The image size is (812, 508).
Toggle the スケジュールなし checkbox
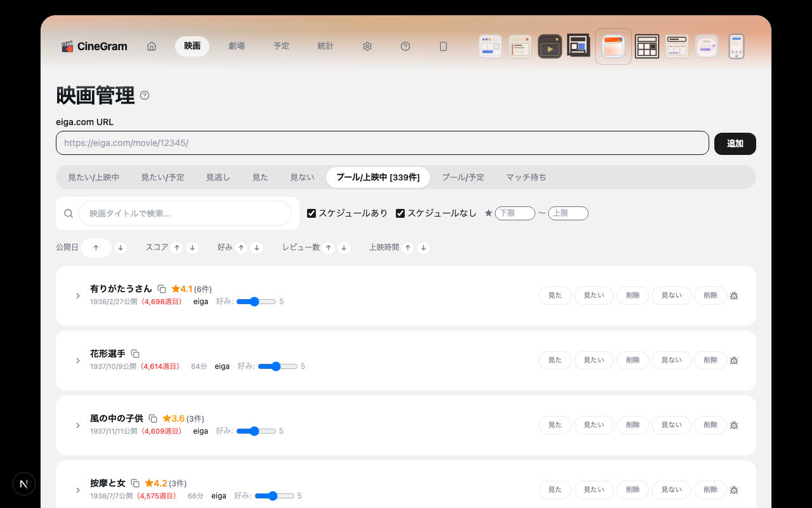tap(400, 213)
